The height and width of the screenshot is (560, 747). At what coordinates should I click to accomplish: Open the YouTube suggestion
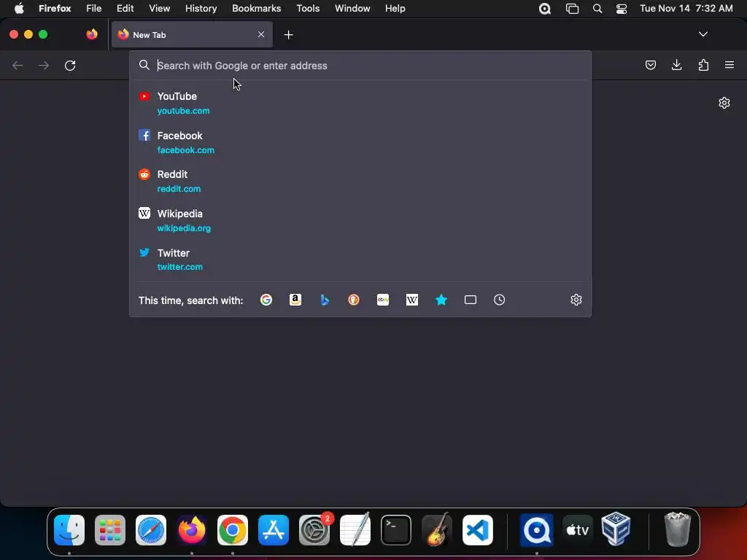click(360, 104)
